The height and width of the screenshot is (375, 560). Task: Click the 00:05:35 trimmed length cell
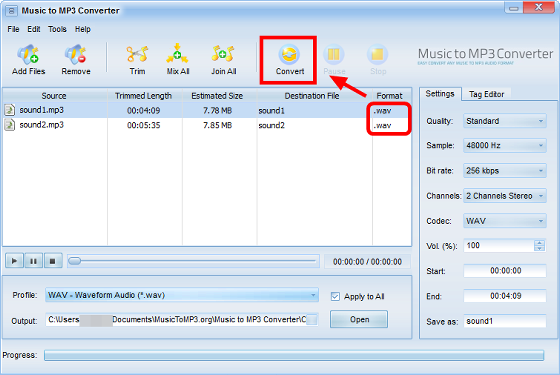[144, 125]
